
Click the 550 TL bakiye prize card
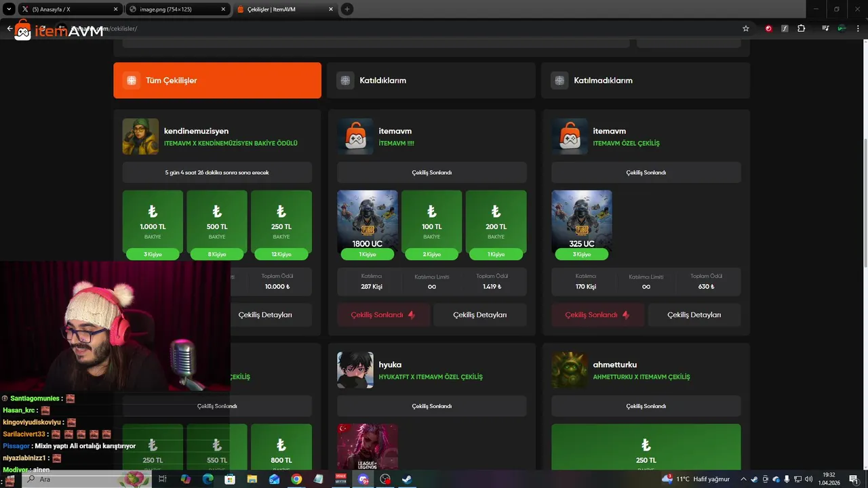tap(217, 447)
